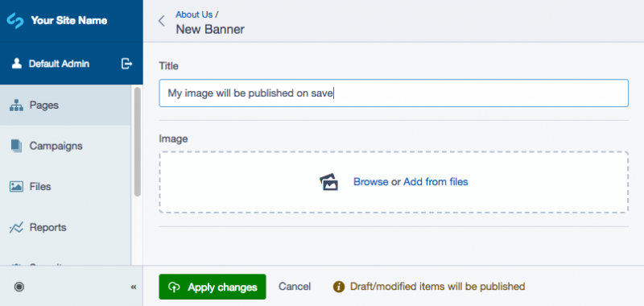Click the log out icon

click(x=126, y=64)
